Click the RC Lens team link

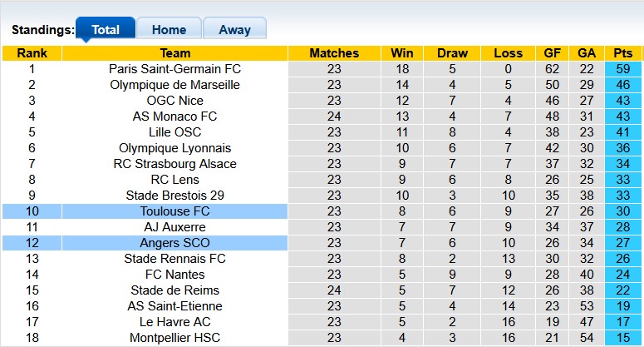click(x=175, y=180)
